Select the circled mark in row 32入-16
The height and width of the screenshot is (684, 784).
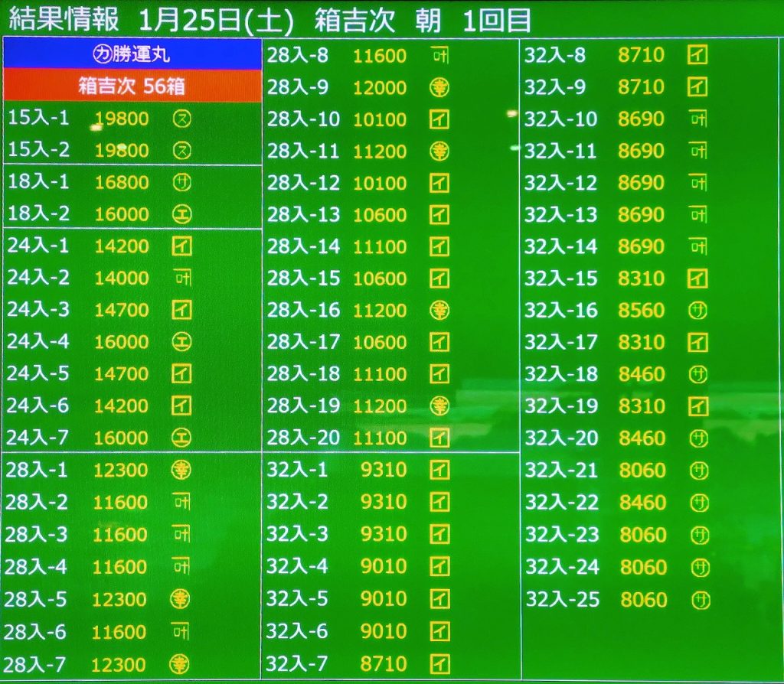pyautogui.click(x=698, y=311)
